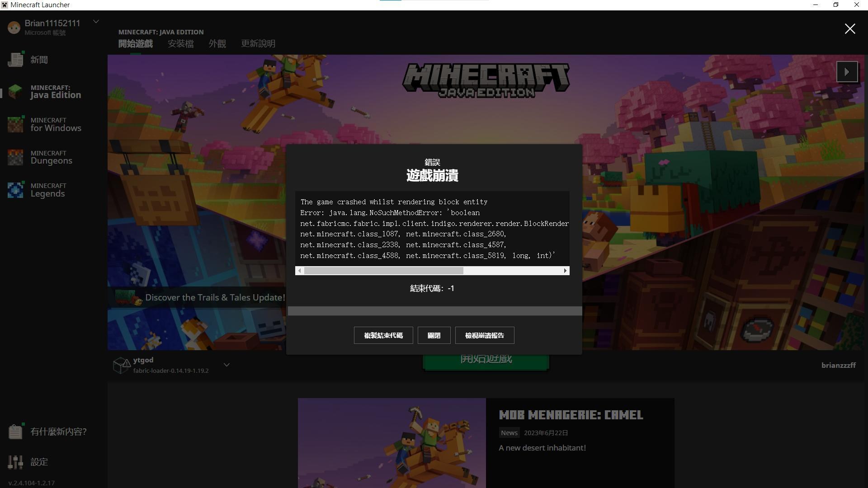Image resolution: width=868 pixels, height=488 pixels.
Task: Switch to the 開始遊戲 tab
Action: click(x=136, y=44)
